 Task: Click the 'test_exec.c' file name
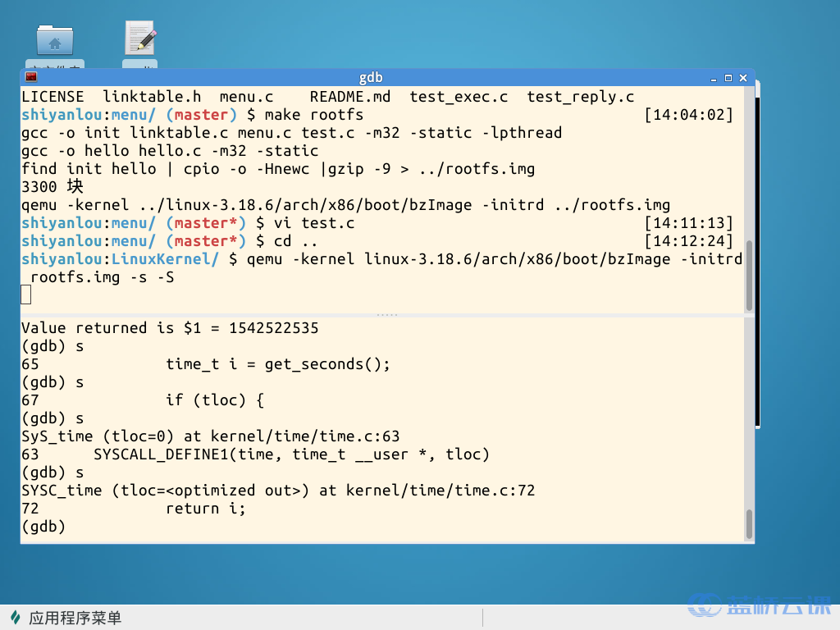(x=459, y=97)
